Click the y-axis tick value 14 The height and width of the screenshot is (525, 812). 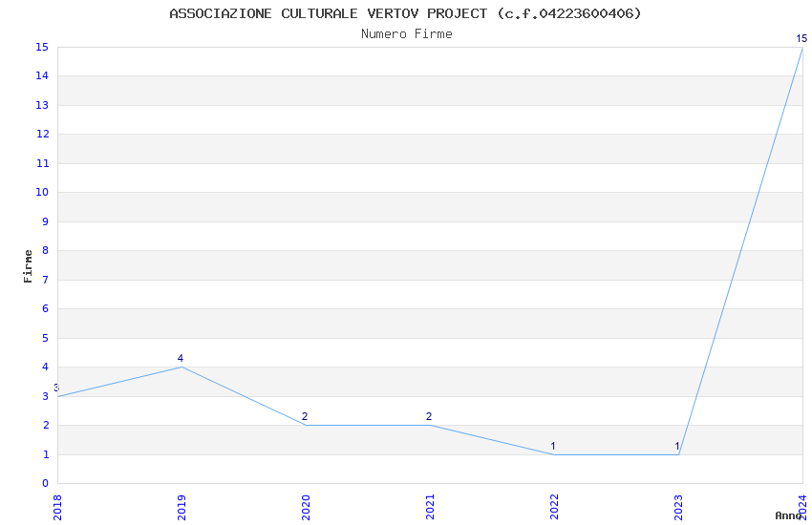(x=42, y=76)
